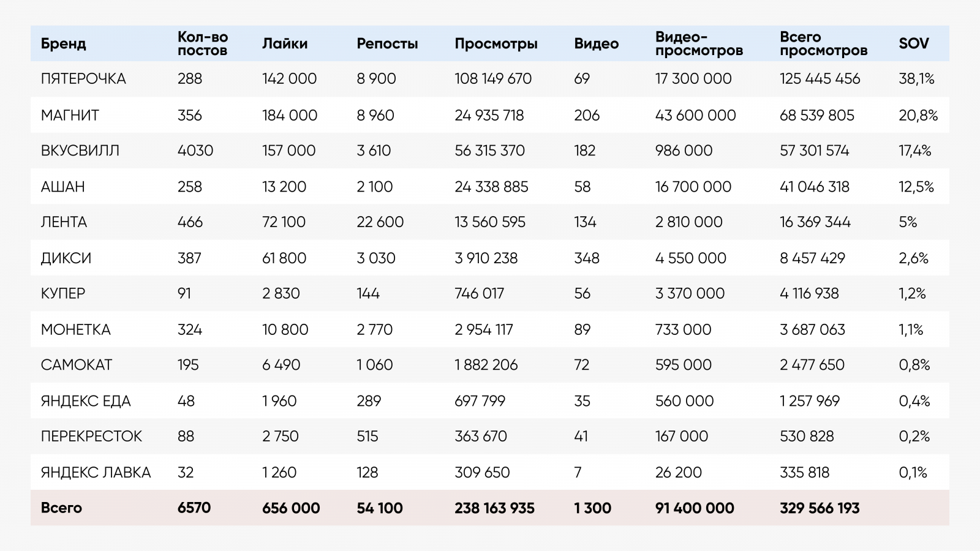The width and height of the screenshot is (980, 551).
Task: Click the ВКУСВИЛЛ posts count 4030
Action: coord(195,151)
